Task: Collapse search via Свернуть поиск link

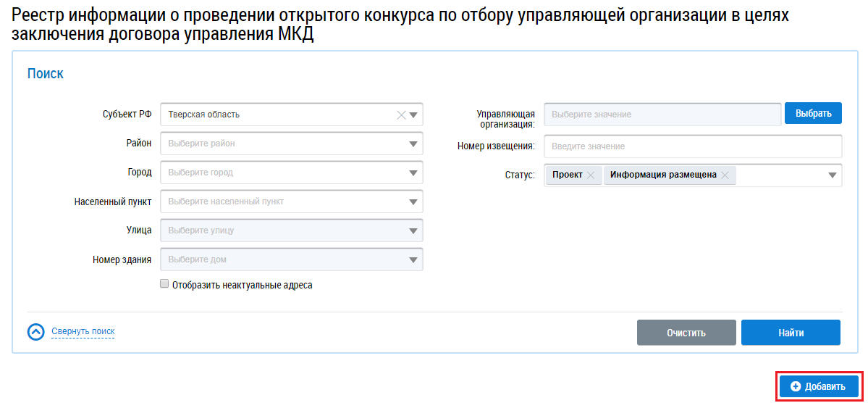Action: 83,332
